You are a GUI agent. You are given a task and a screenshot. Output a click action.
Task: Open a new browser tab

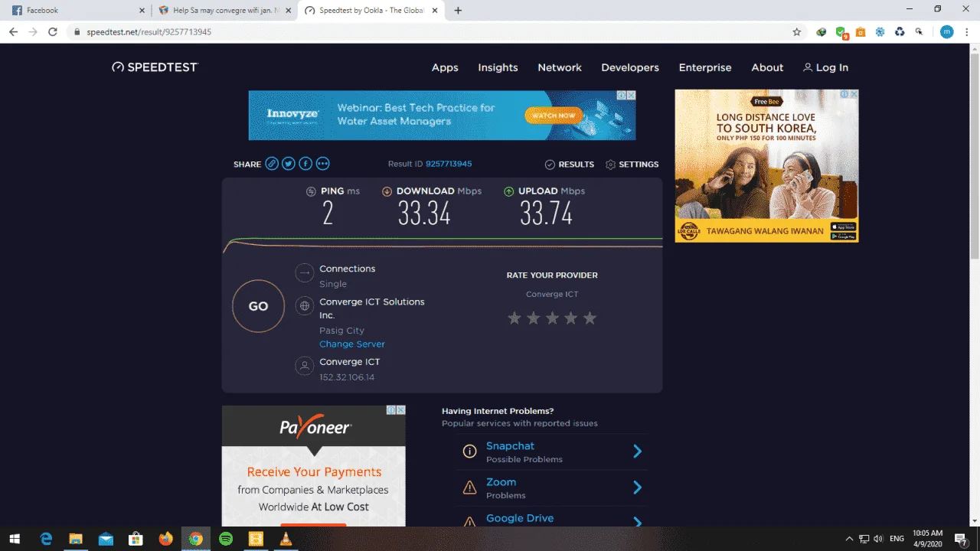click(458, 11)
